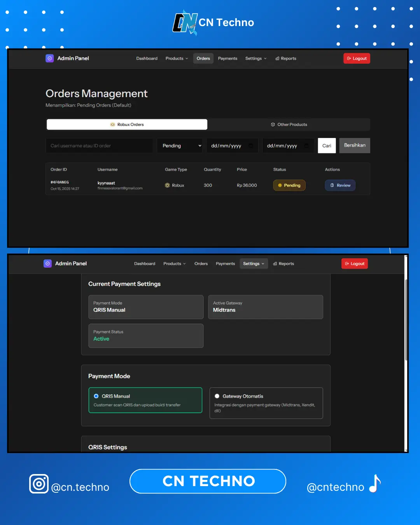Click the Instagram icon beside @cn.techno
The width and height of the screenshot is (420, 525).
39,484
